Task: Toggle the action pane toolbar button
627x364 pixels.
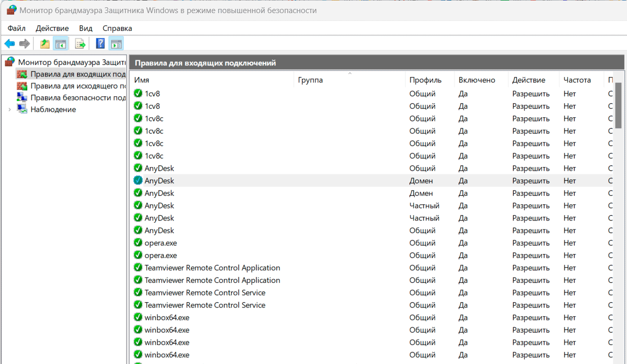Action: [x=116, y=44]
